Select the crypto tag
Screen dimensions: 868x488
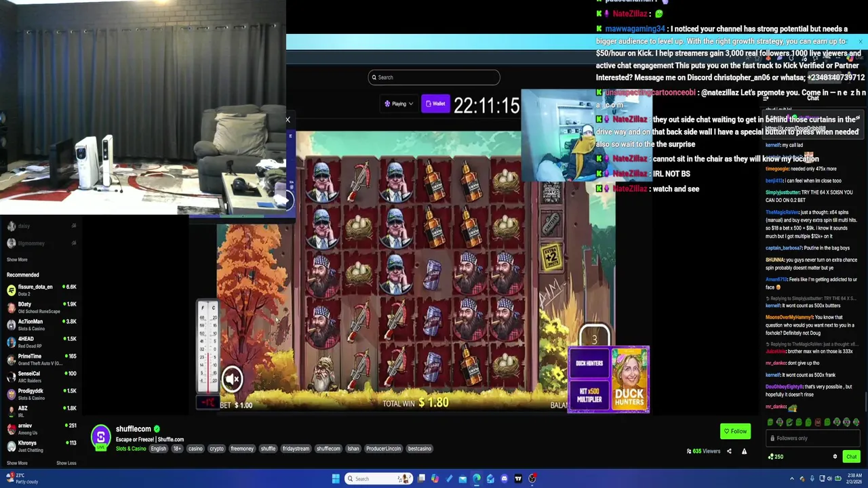pos(217,449)
